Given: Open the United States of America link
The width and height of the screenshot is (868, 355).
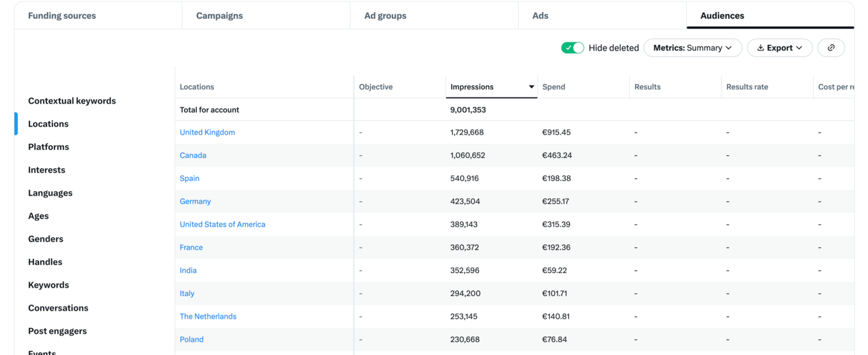Looking at the screenshot, I should point(222,225).
